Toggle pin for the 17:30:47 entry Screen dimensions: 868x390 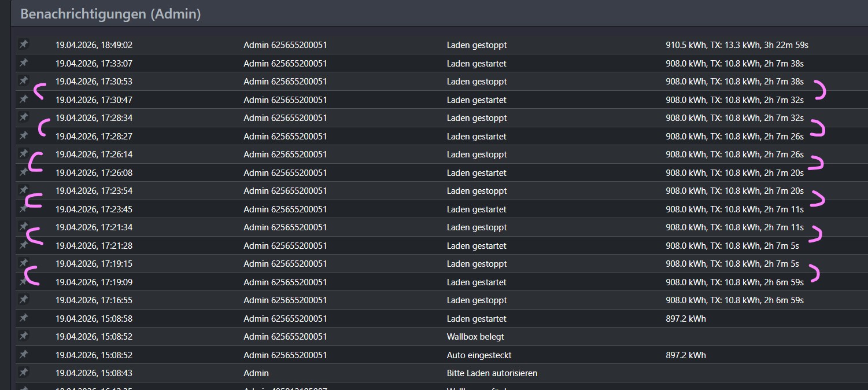click(23, 100)
